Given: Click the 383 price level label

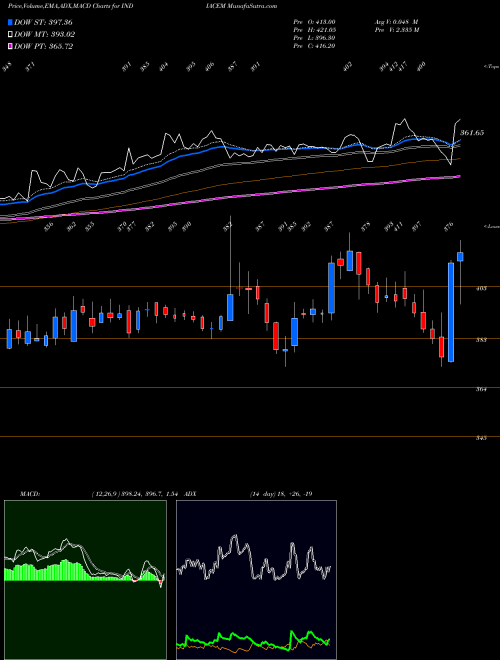Looking at the screenshot, I should tap(481, 339).
